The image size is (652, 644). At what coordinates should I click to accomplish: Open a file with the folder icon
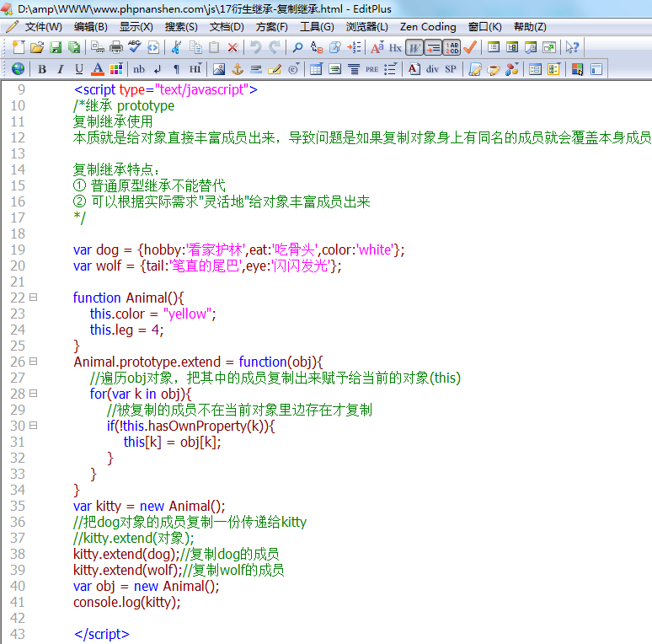tap(36, 47)
